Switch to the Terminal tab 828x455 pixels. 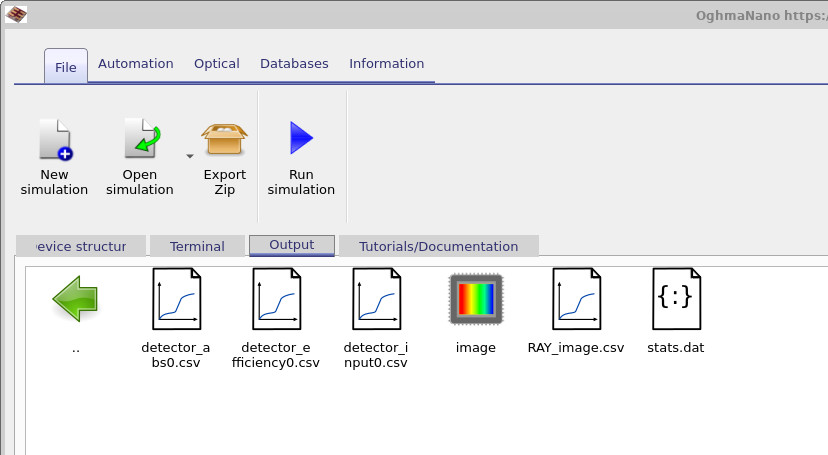click(197, 247)
